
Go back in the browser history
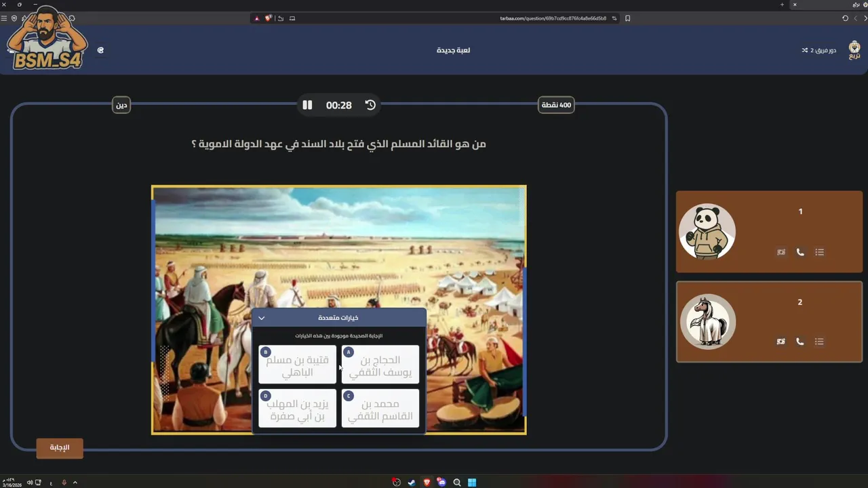[865, 18]
